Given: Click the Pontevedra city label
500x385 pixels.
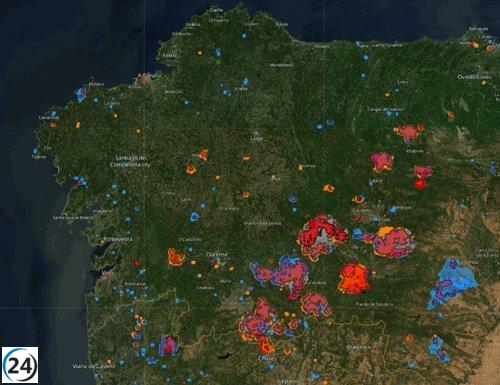Looking at the screenshot, I should pyautogui.click(x=117, y=239).
